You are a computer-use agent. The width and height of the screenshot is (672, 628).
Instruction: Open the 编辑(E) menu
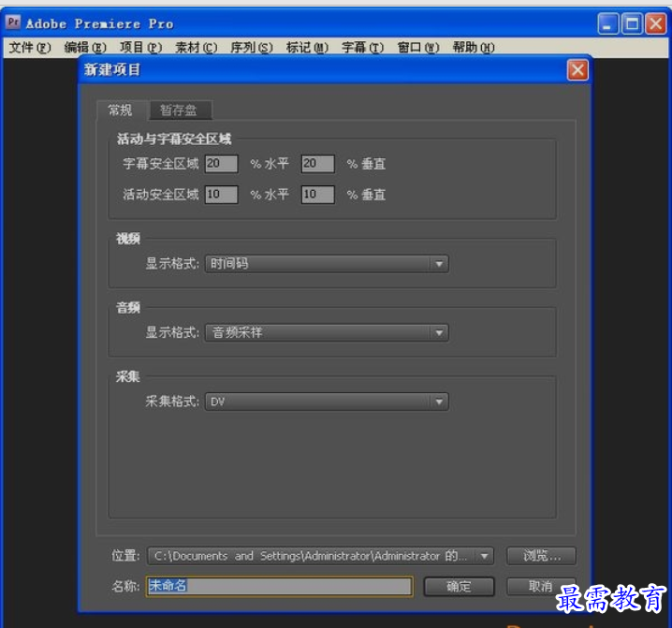tap(85, 47)
